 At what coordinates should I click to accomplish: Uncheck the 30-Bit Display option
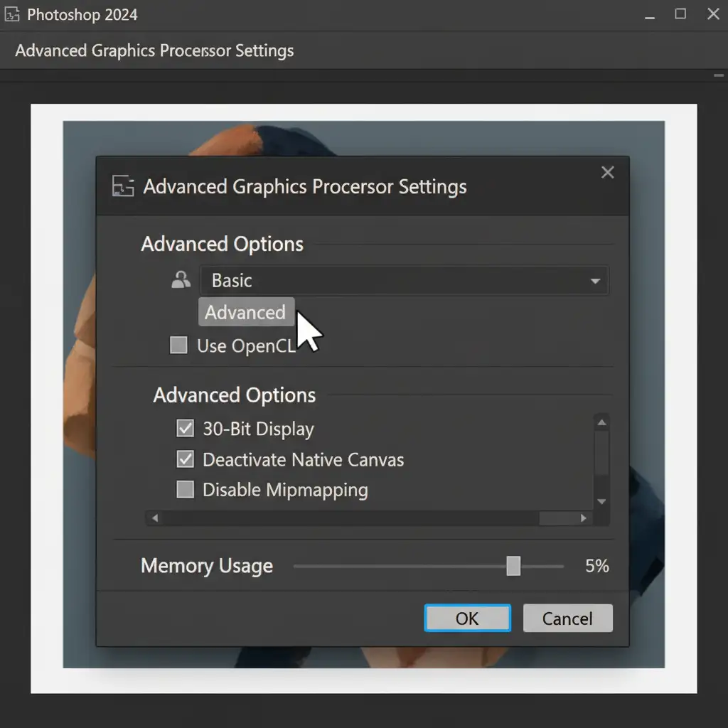click(x=185, y=429)
